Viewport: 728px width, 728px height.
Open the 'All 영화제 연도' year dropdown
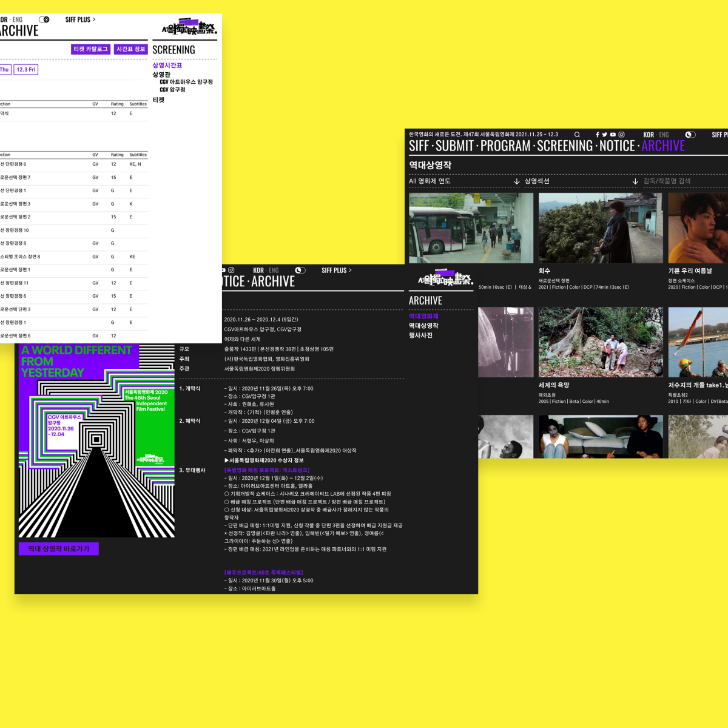465,181
